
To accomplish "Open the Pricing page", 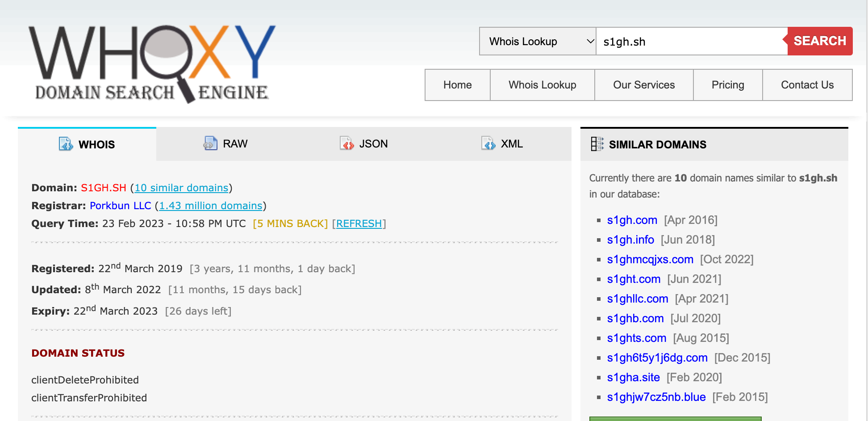I will [x=727, y=84].
